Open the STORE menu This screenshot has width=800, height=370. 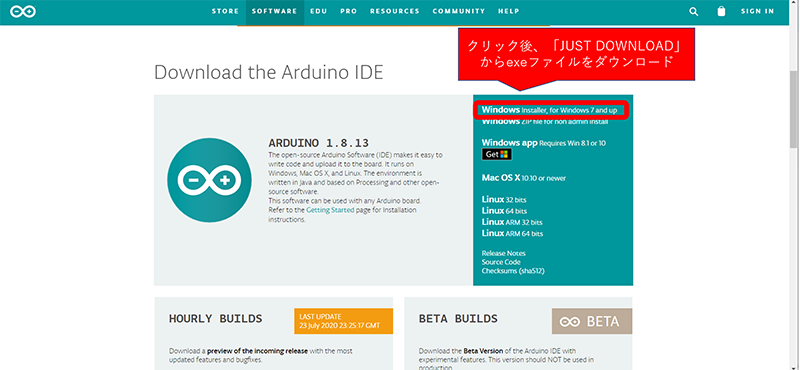[225, 11]
